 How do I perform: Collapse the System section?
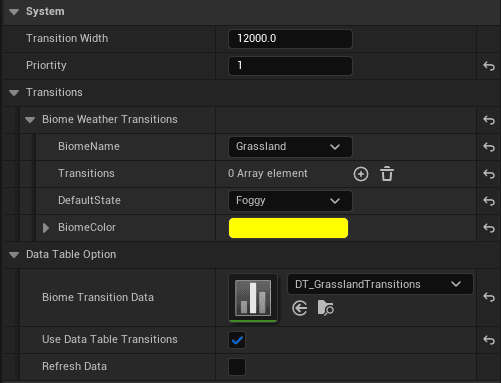point(14,12)
